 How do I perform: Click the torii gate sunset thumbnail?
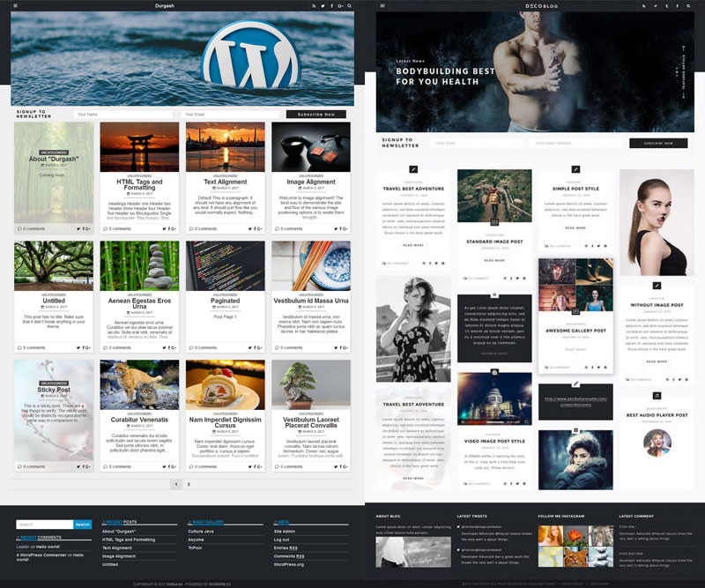point(139,146)
